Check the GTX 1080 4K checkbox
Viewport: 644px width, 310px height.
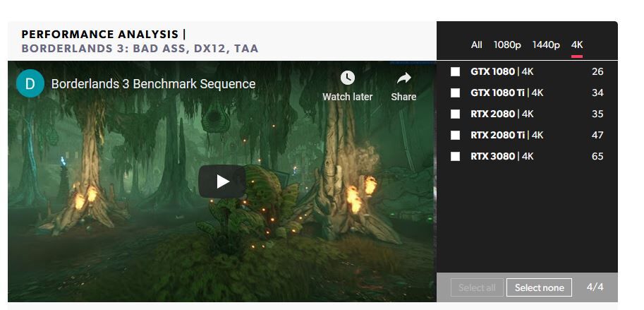[x=455, y=71]
